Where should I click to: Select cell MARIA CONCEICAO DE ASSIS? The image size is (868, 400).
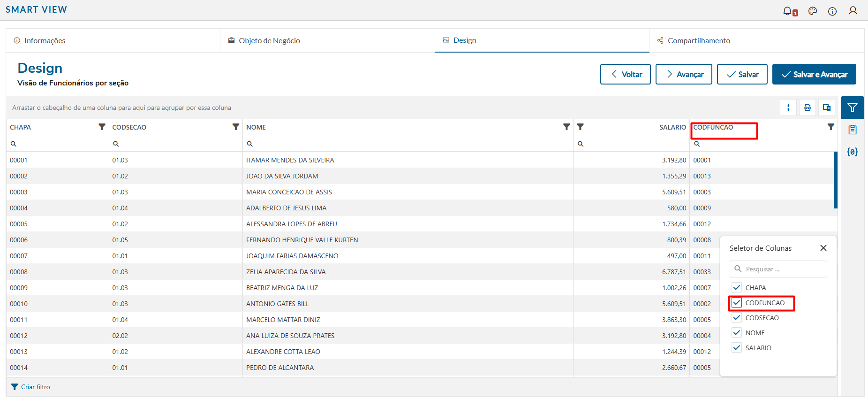coord(408,192)
